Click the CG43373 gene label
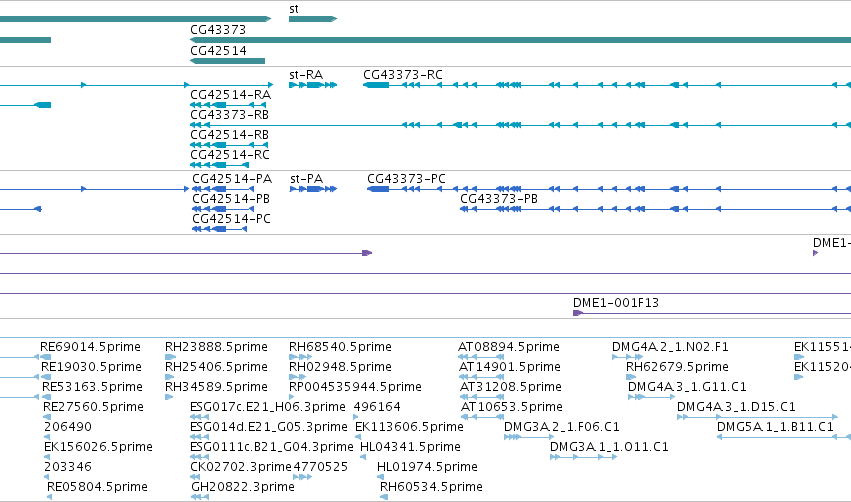851x502 pixels. click(x=218, y=30)
